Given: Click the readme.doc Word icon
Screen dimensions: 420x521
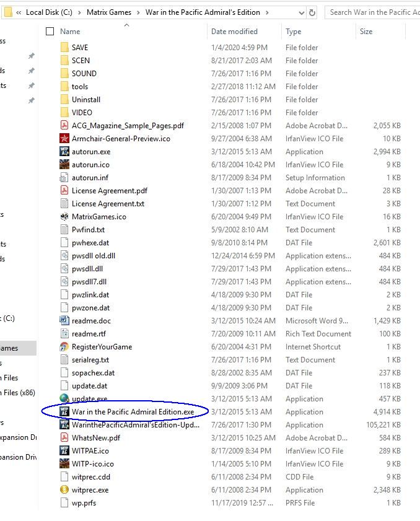Looking at the screenshot, I should tap(64, 320).
